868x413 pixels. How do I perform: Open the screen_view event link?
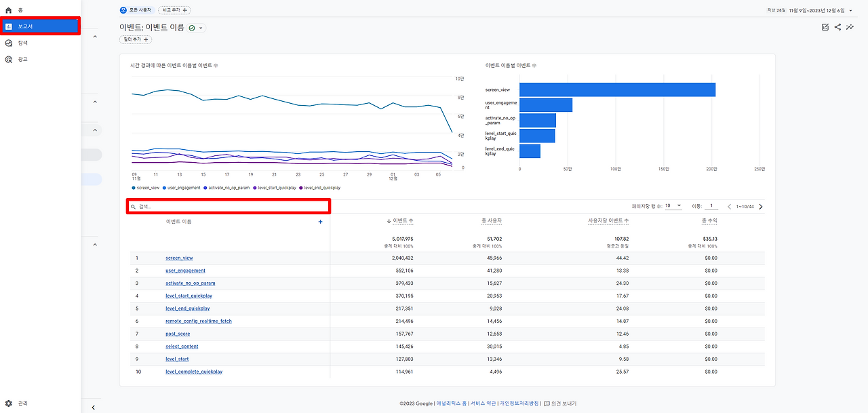tap(179, 258)
